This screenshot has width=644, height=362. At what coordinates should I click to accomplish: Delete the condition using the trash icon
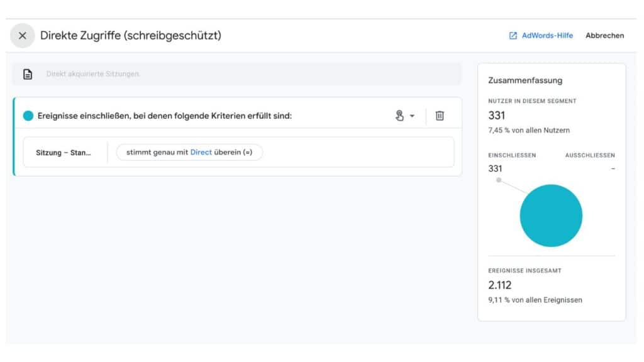point(440,116)
